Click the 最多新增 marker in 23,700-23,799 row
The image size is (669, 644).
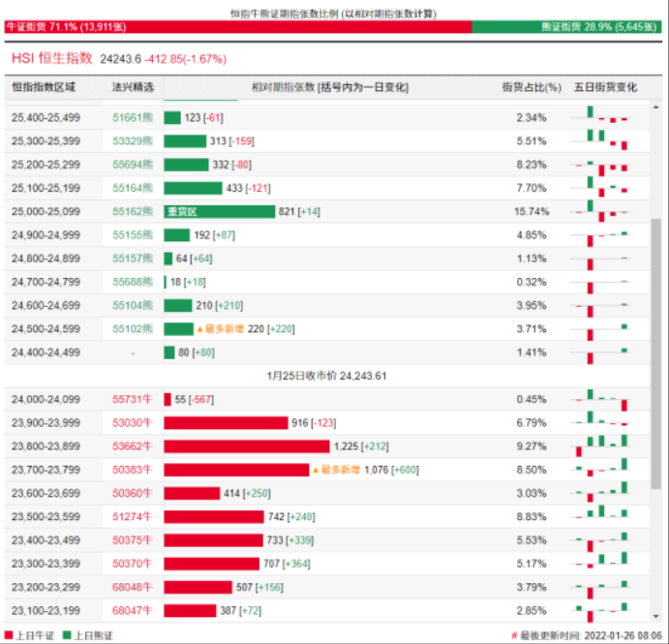tap(336, 470)
